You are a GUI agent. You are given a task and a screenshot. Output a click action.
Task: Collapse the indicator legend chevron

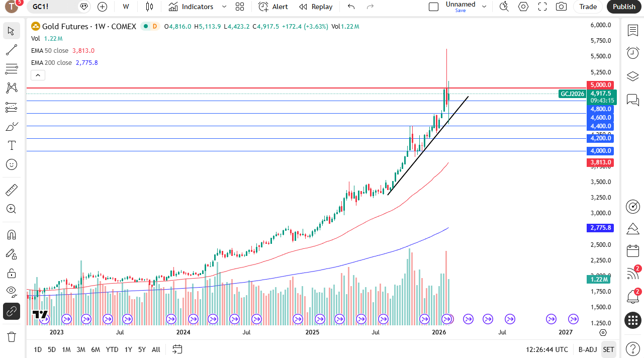[38, 75]
